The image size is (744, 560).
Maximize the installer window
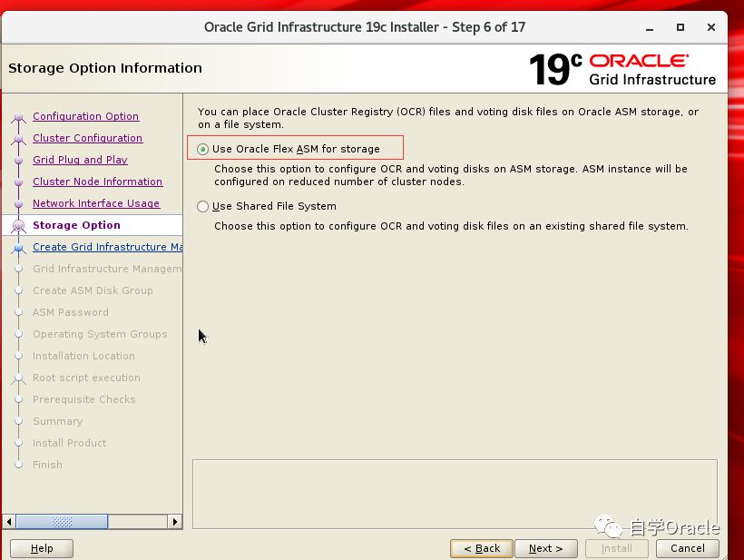pos(680,27)
